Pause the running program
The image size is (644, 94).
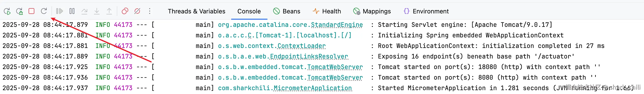[72, 11]
